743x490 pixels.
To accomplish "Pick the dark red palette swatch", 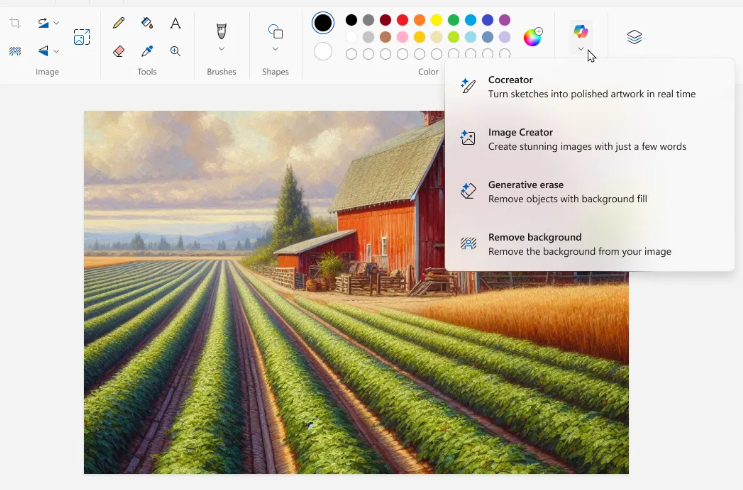I will (x=385, y=20).
